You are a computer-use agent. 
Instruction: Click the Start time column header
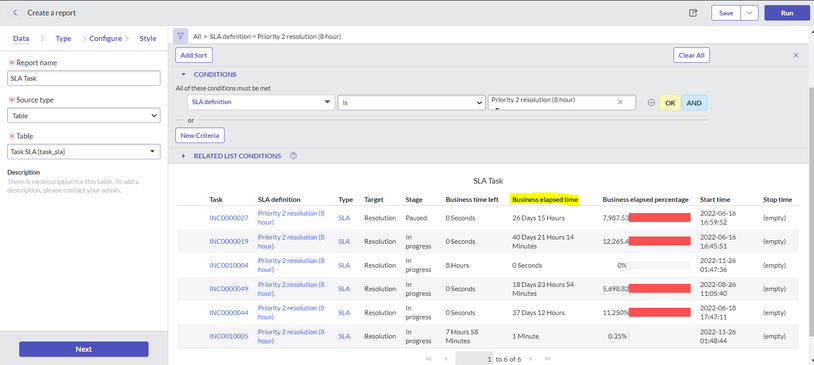pos(715,199)
